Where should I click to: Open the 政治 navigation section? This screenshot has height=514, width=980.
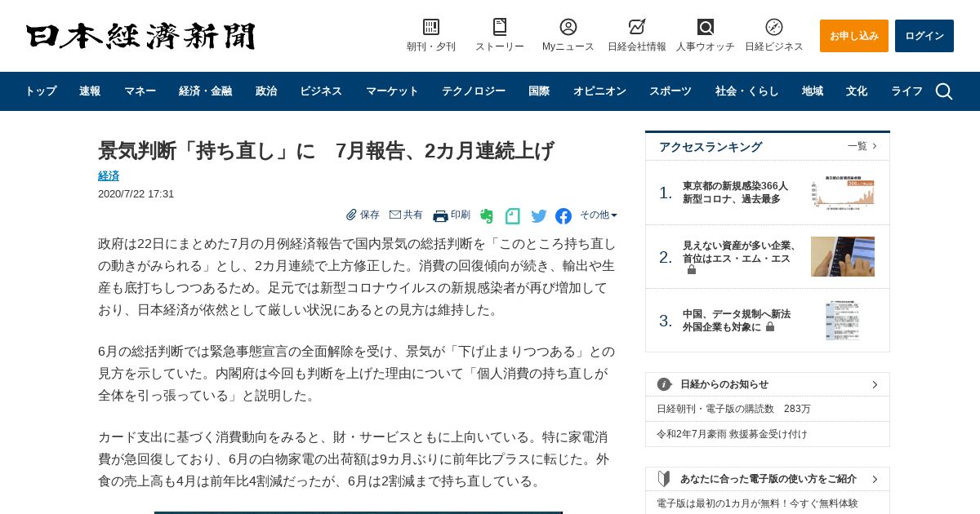pos(266,91)
